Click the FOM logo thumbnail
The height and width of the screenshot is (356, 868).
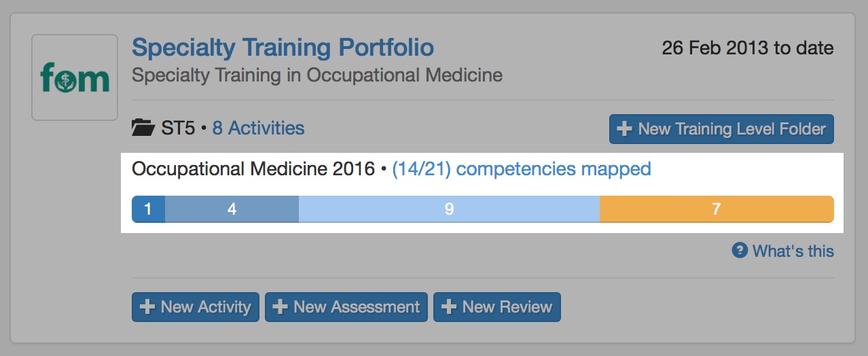(x=75, y=77)
